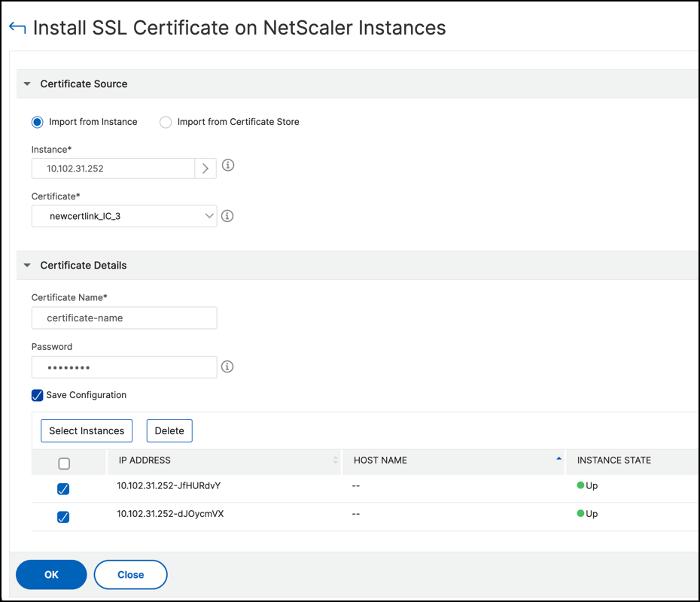The height and width of the screenshot is (602, 700).
Task: Click the info icon next to Password field
Action: point(228,366)
